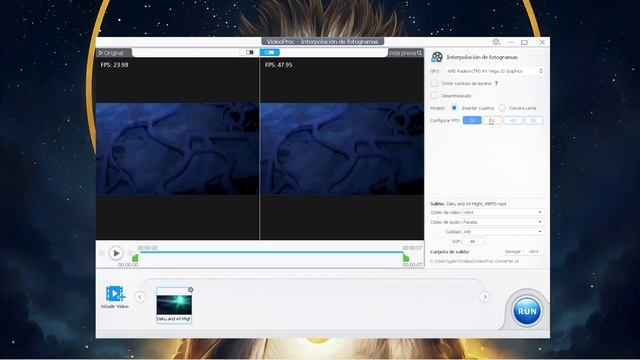Click the Original preview tab
Viewport: 640px width, 360px height.
click(x=111, y=53)
